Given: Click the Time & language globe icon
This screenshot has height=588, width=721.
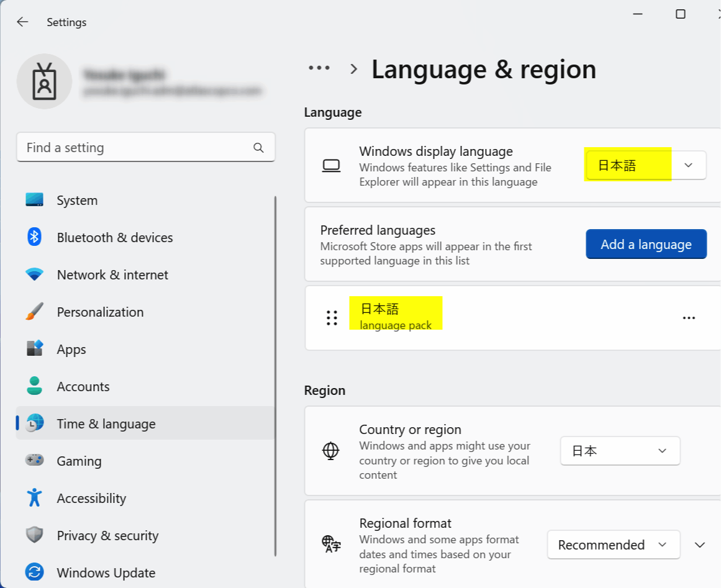Looking at the screenshot, I should (x=35, y=423).
